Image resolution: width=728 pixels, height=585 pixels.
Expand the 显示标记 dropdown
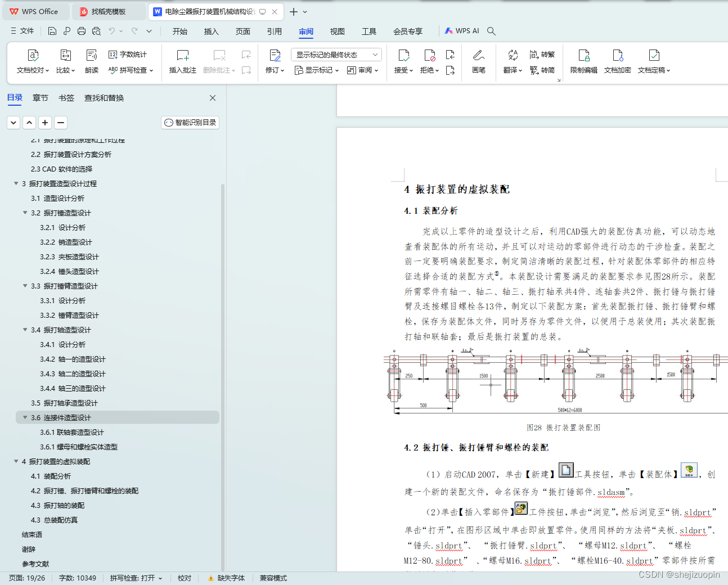(x=317, y=70)
